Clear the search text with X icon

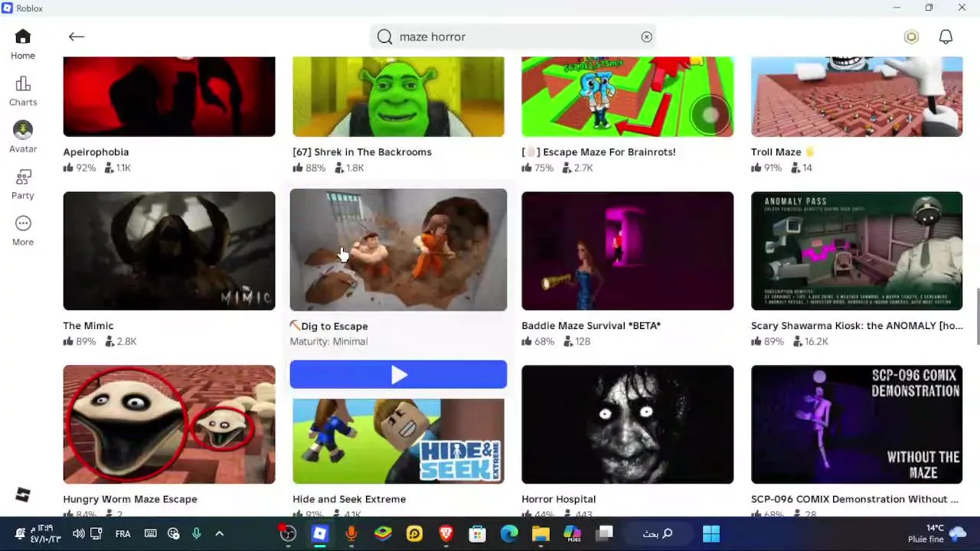pos(647,37)
